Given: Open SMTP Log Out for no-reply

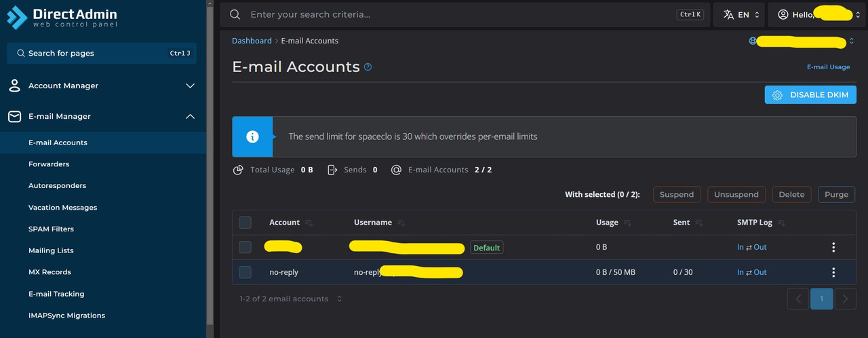Looking at the screenshot, I should (x=760, y=272).
